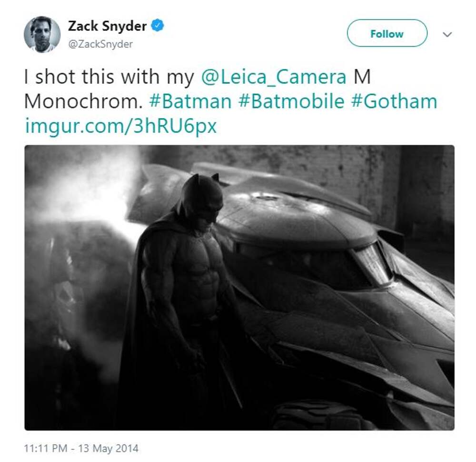Image resolution: width=476 pixels, height=462 pixels.
Task: Click the 11:11 PM tweet time
Action: point(46,448)
